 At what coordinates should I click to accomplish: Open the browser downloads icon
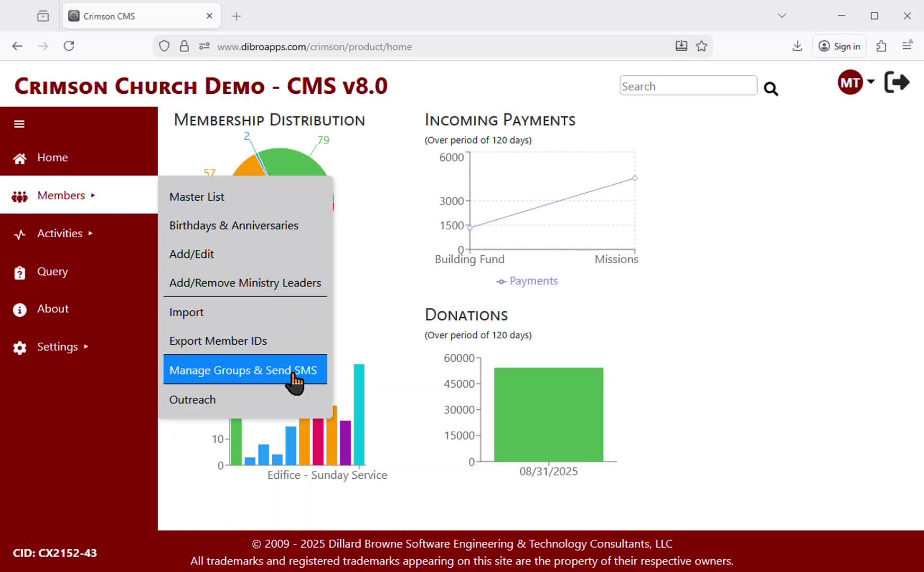point(797,46)
